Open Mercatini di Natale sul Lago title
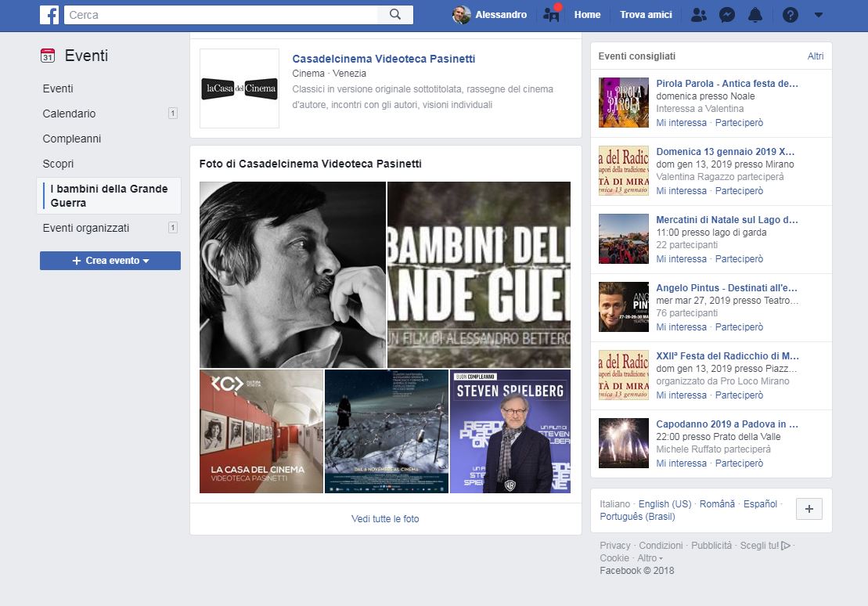868x606 pixels. pos(727,220)
